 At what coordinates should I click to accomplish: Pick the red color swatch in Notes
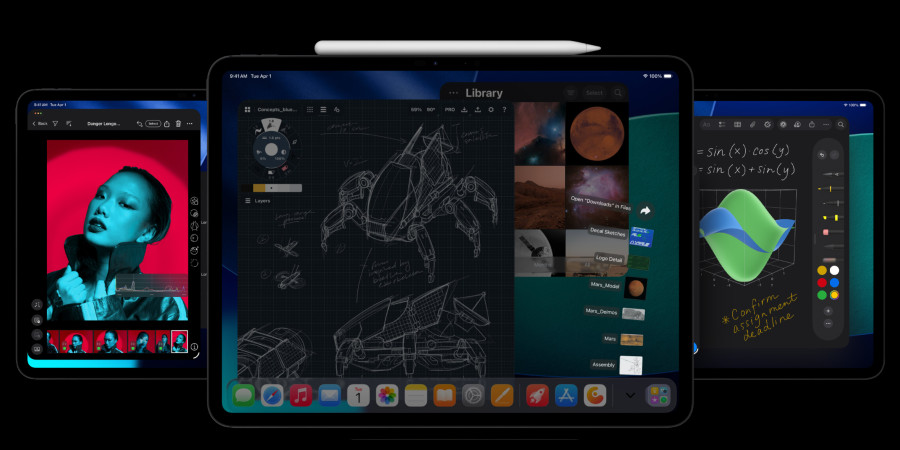822,282
